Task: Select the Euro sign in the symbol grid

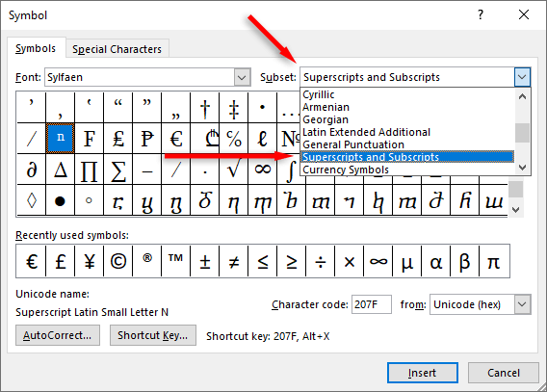Action: click(176, 138)
